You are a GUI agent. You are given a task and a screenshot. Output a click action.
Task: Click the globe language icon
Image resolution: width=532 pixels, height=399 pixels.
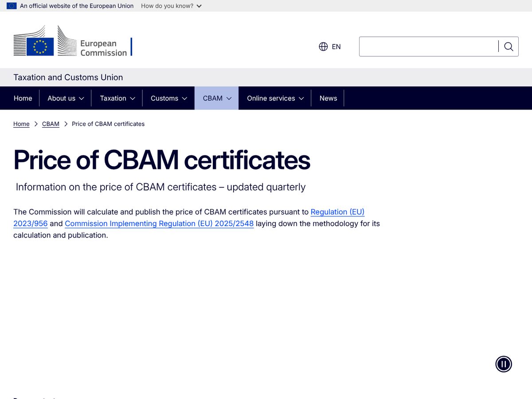click(323, 47)
